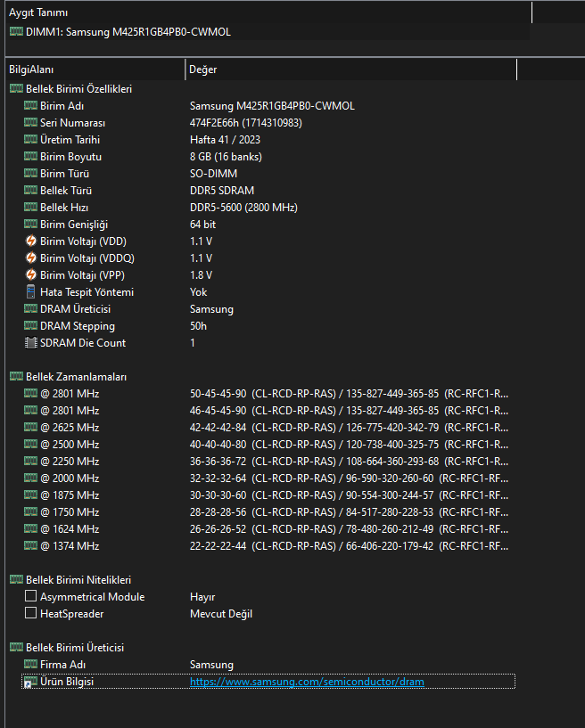Click the memory icon beside Birim Genişliği
This screenshot has width=585, height=728.
tap(30, 224)
